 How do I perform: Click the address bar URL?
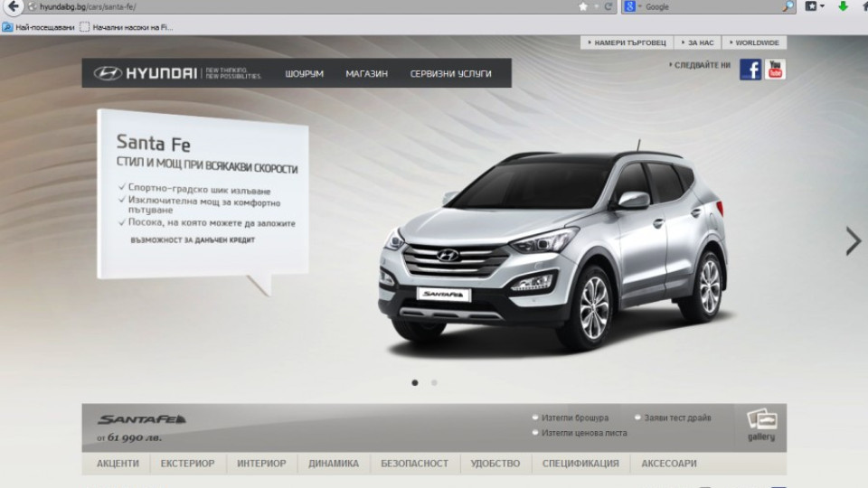(88, 6)
